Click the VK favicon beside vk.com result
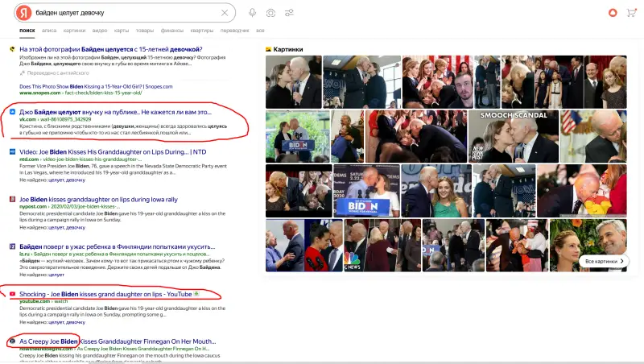Viewport: 644px width, 364px height. [12, 112]
